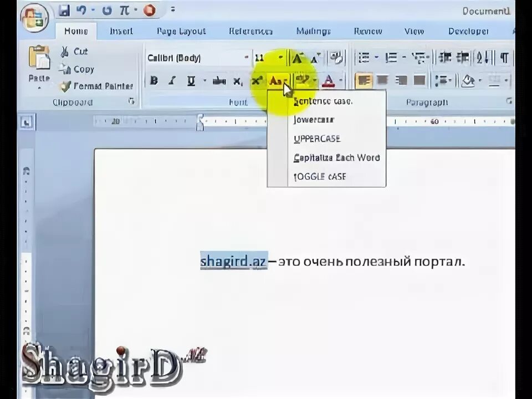Choose lowercase option

[x=314, y=120]
